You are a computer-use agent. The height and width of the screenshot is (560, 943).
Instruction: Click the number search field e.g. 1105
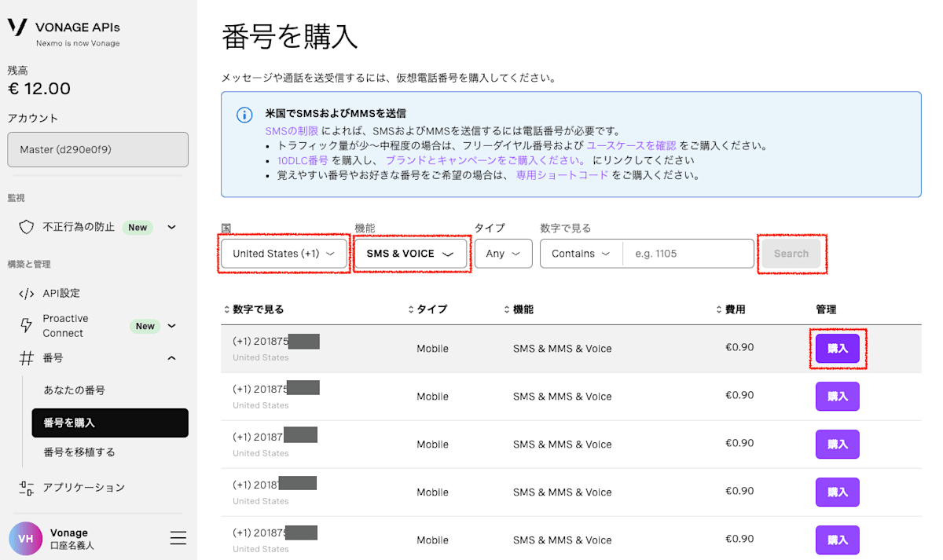click(688, 254)
